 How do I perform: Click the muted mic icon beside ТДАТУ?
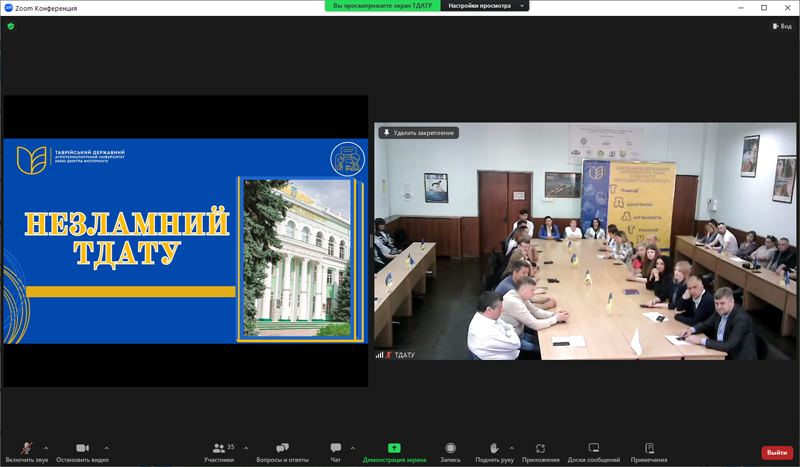[x=389, y=355]
